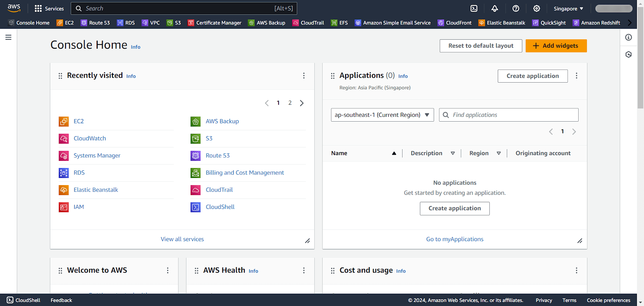
Task: Click top Create application button
Action: [x=533, y=76]
